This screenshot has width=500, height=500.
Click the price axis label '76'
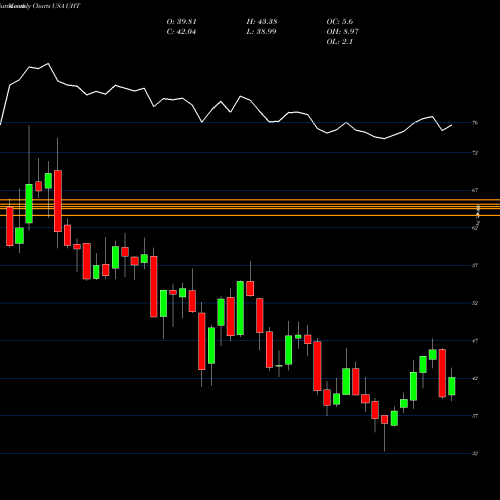(x=475, y=123)
